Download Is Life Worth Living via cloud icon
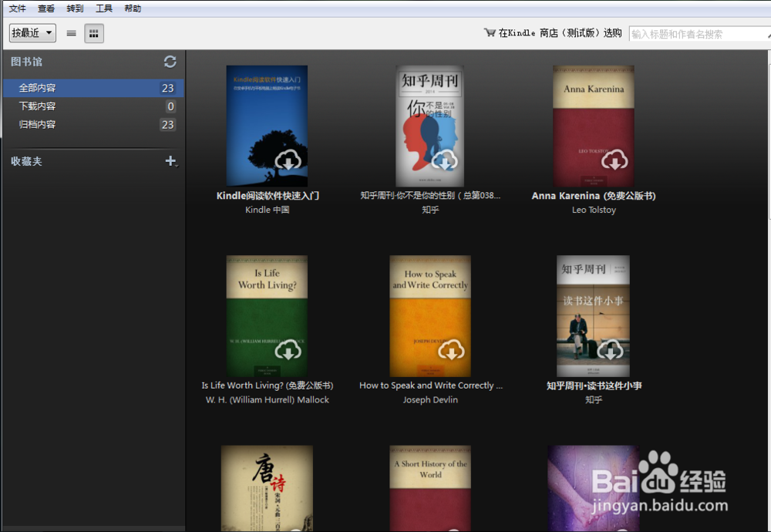Image resolution: width=771 pixels, height=532 pixels. pyautogui.click(x=288, y=350)
